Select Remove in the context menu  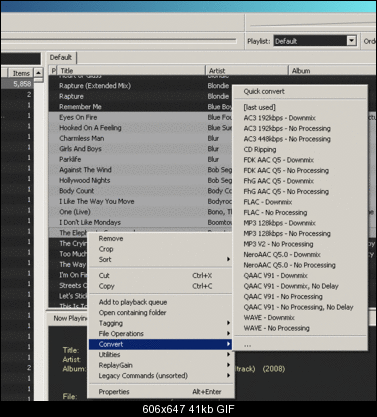coord(160,238)
